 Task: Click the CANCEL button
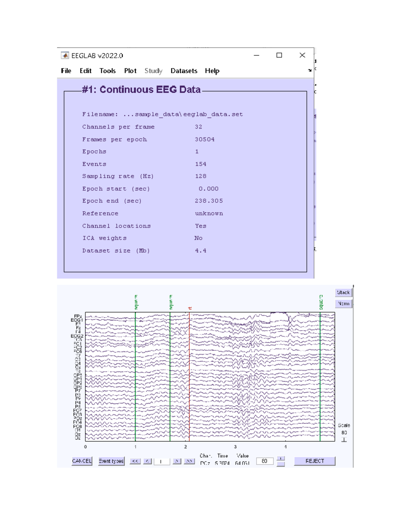82,461
